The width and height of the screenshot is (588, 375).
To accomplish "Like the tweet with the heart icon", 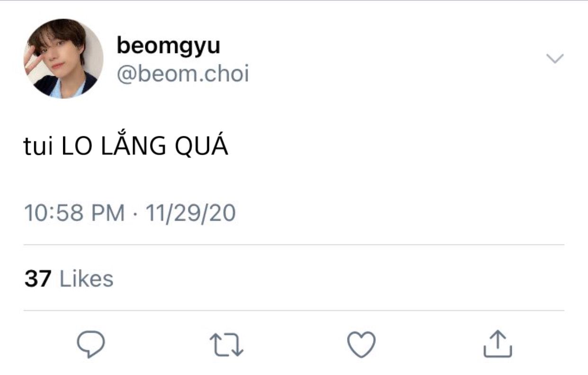I will pos(362,344).
